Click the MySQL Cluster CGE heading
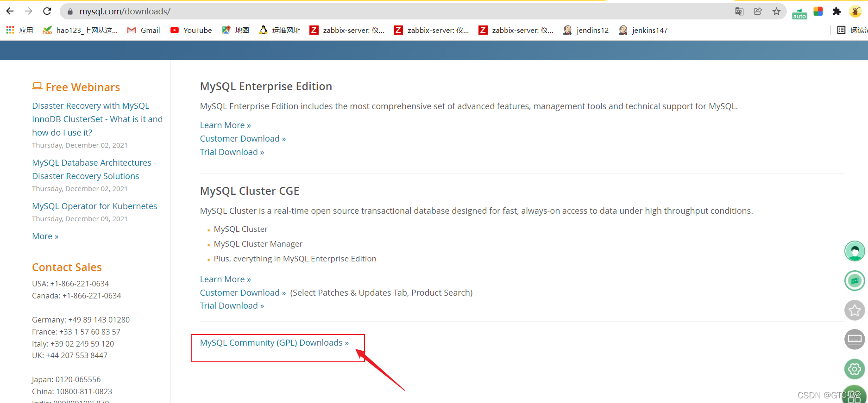This screenshot has width=868, height=403. (250, 191)
